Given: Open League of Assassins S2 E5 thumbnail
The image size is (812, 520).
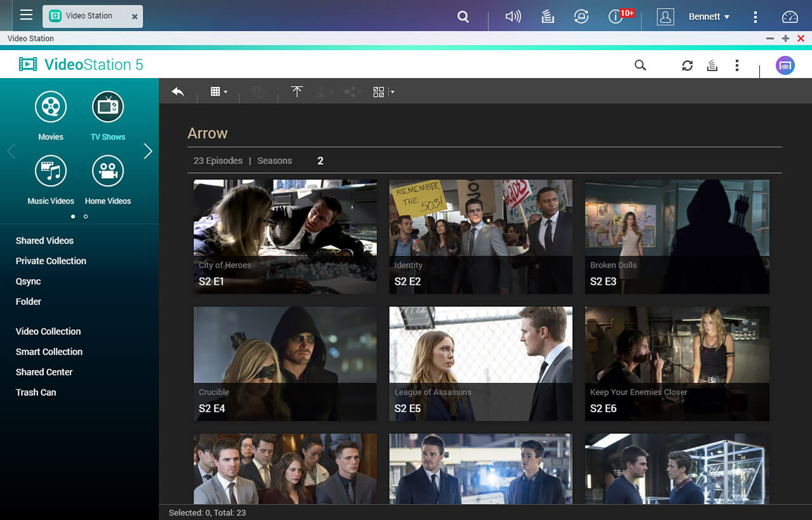Looking at the screenshot, I should tap(481, 363).
